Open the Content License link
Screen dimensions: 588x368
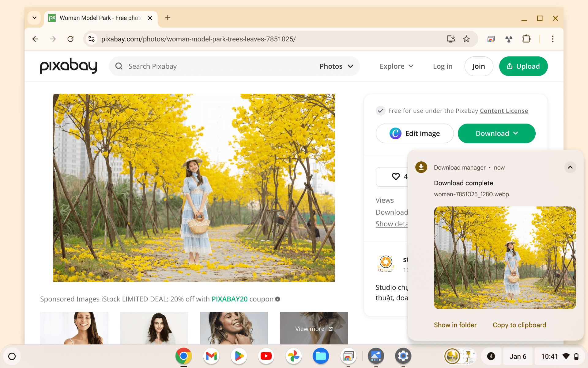click(x=504, y=111)
